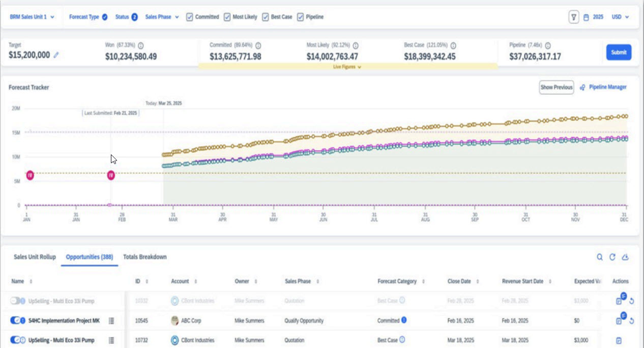The image size is (644, 348).
Task: Click Best Case info icon in row 10732
Action: pos(402,340)
